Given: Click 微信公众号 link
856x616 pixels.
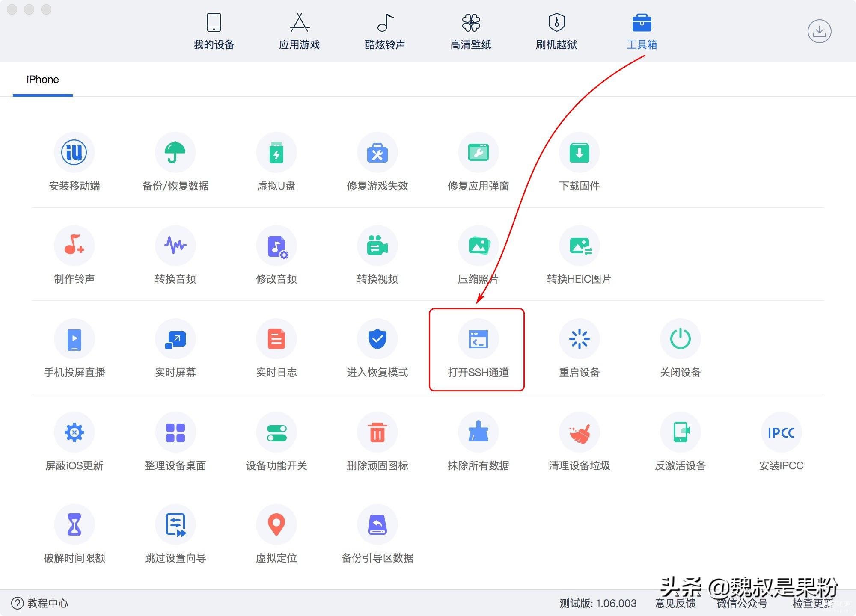Looking at the screenshot, I should [x=742, y=603].
